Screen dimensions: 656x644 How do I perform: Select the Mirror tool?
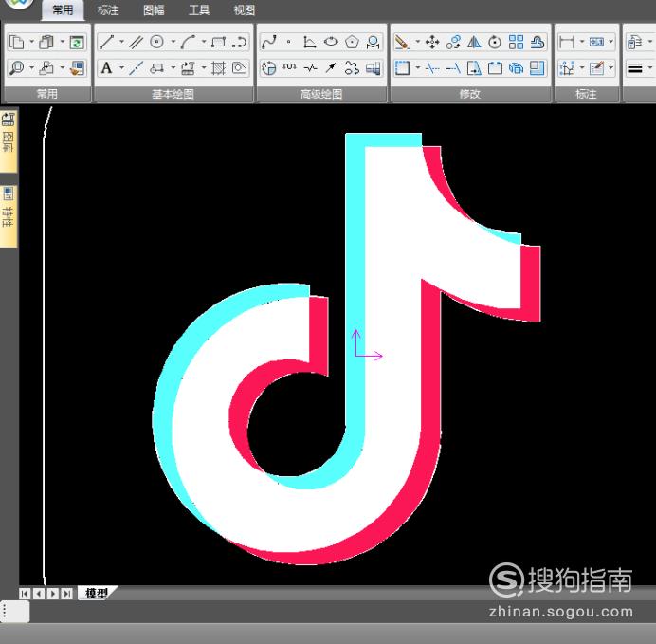click(x=474, y=42)
